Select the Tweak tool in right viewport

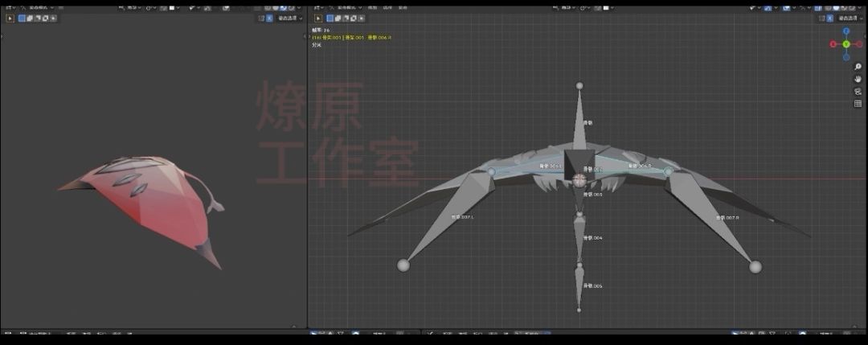tap(319, 18)
